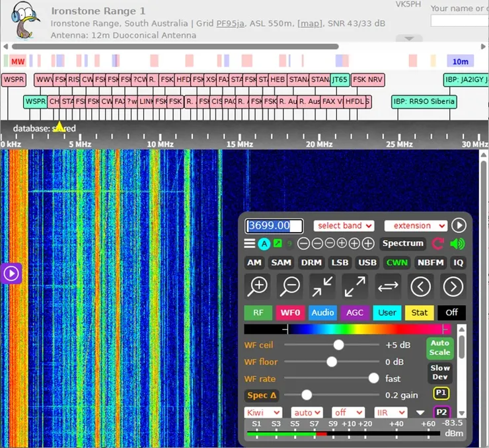Click the purple play button at left edge

[12, 273]
